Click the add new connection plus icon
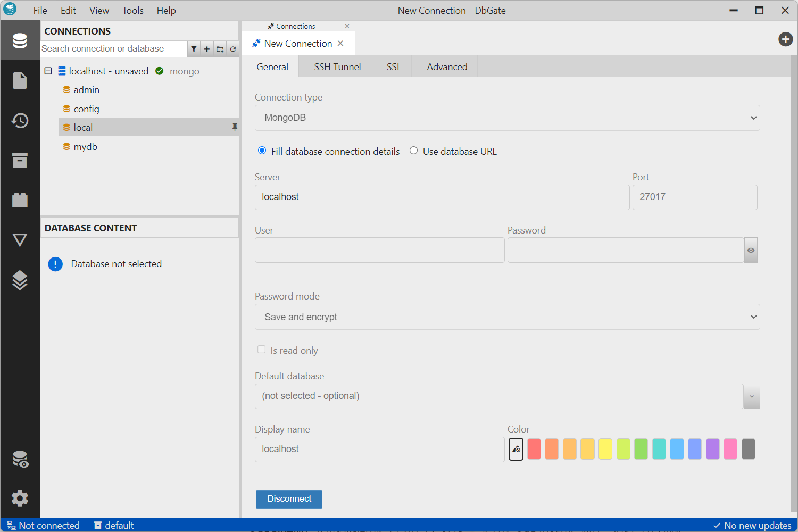This screenshot has height=532, width=798. (207, 49)
